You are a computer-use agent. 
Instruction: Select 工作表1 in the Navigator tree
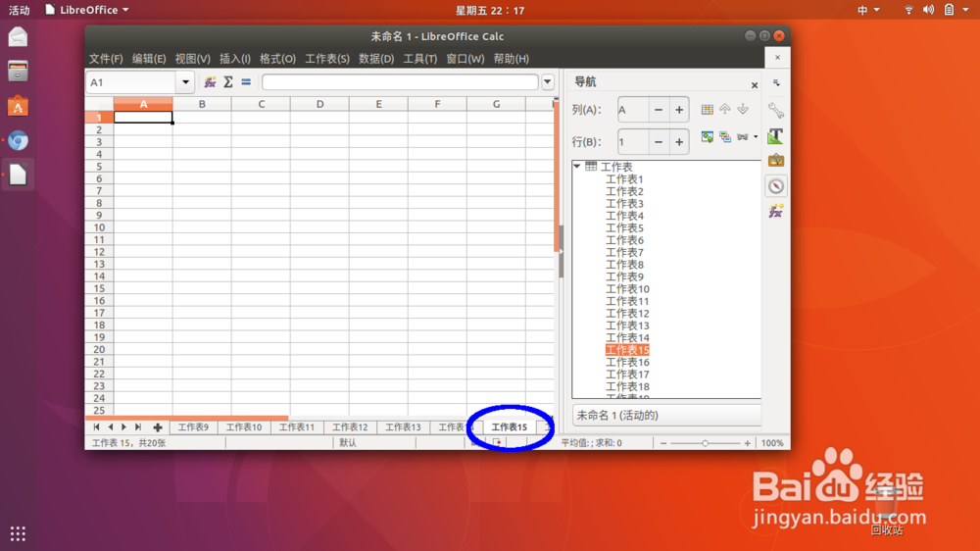pyautogui.click(x=624, y=178)
